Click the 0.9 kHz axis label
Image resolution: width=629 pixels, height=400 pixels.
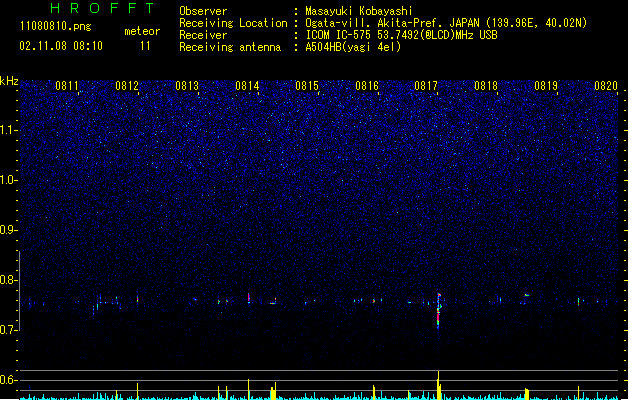pos(8,230)
